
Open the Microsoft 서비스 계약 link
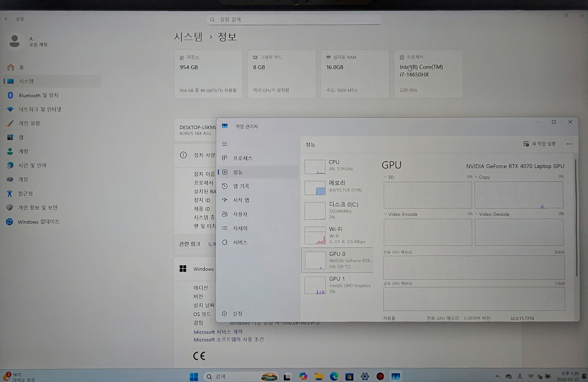click(x=218, y=332)
